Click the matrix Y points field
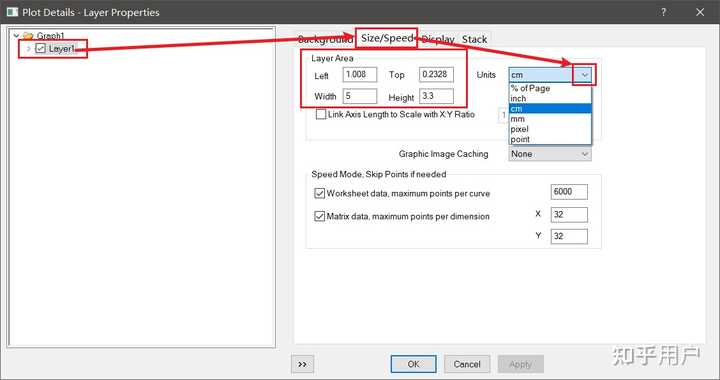Screen dimensions: 720x380 click(569, 236)
